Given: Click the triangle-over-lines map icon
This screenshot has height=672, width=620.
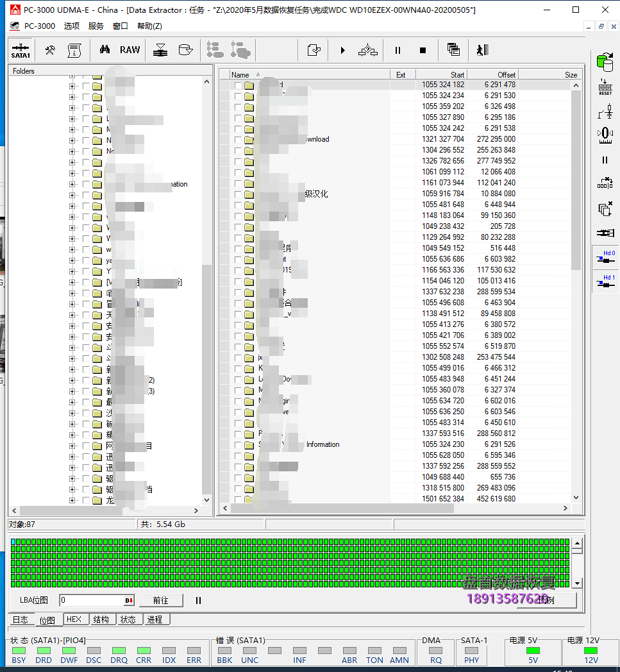Looking at the screenshot, I should [160, 51].
